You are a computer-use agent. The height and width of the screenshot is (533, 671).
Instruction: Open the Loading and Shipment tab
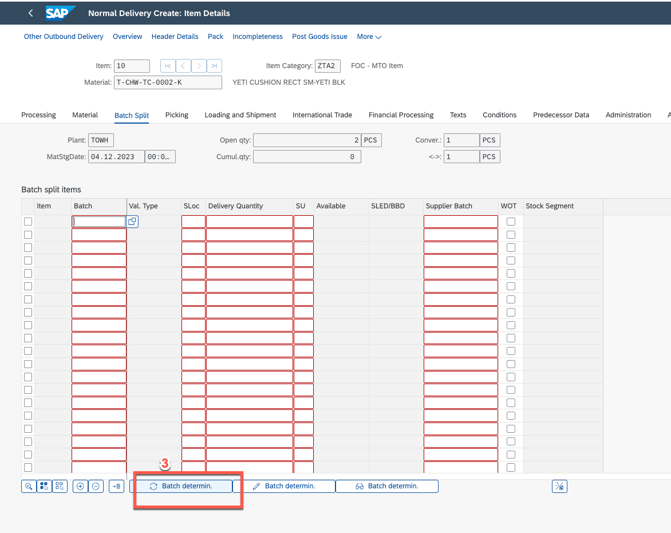click(x=240, y=115)
